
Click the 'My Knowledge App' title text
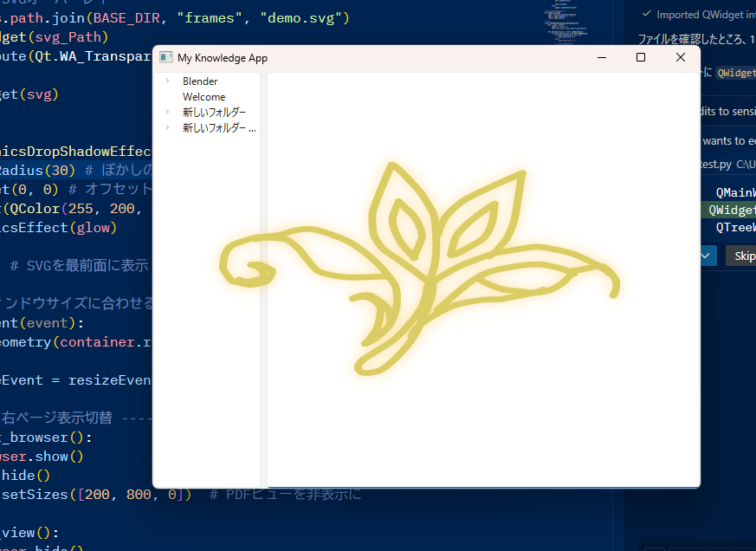pos(223,58)
